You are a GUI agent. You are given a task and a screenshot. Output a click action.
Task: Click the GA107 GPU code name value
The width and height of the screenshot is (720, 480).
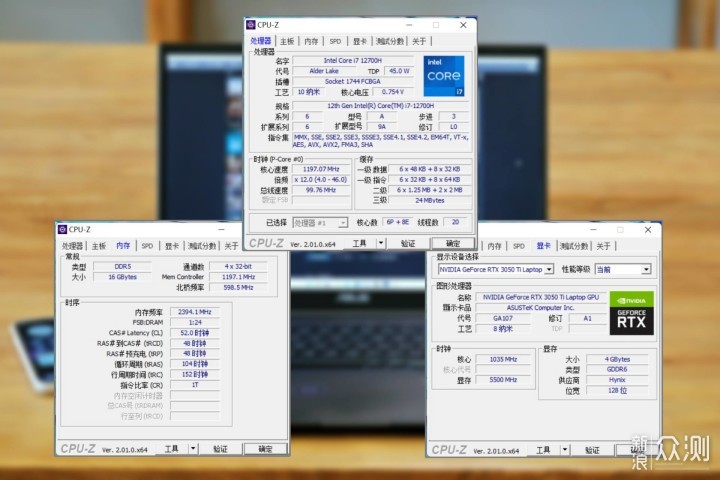point(503,318)
